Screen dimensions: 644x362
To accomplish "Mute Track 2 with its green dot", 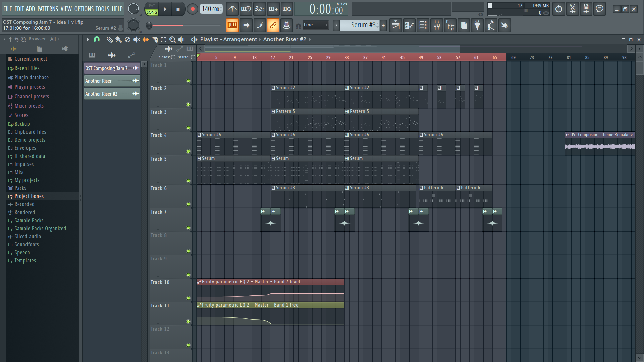I will click(188, 104).
